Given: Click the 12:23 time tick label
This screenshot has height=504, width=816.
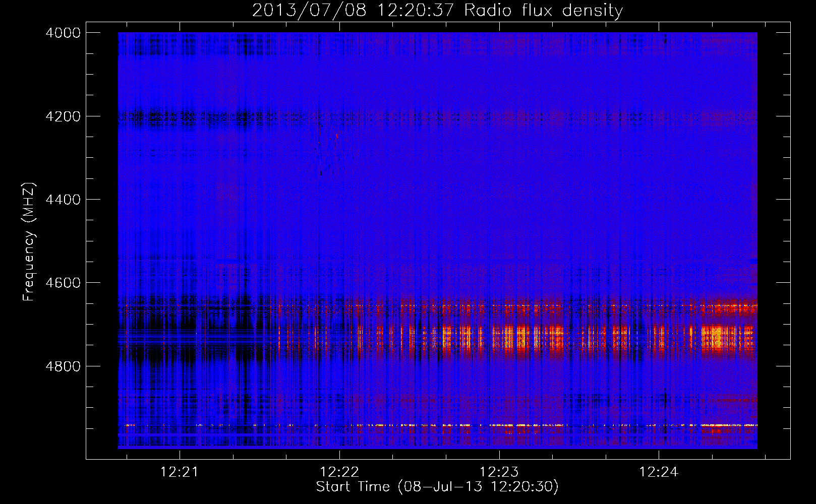Looking at the screenshot, I should [x=499, y=472].
